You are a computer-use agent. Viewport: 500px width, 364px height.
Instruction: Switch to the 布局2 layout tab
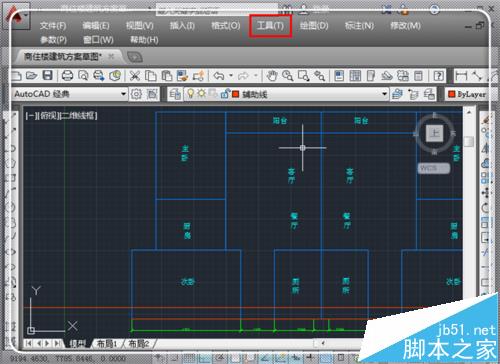coord(139,343)
